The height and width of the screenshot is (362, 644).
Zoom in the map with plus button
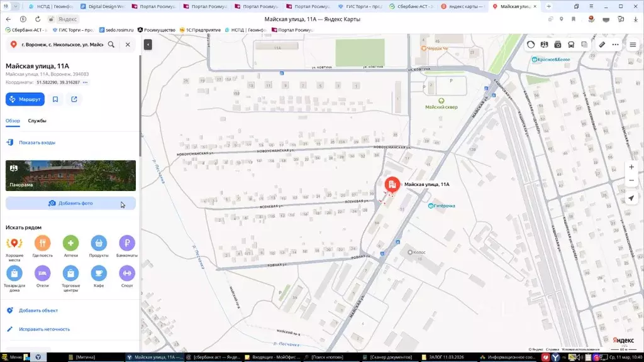pos(631,167)
